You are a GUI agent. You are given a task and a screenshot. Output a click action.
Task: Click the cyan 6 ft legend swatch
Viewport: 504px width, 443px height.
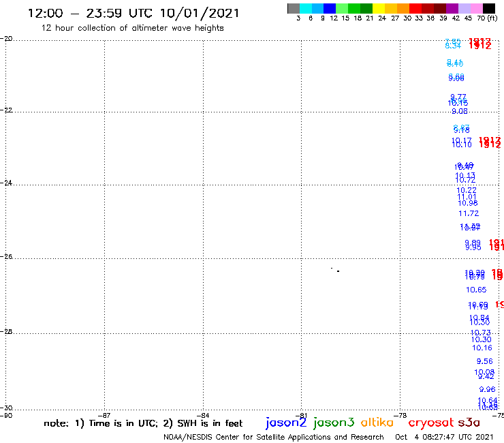(x=306, y=8)
